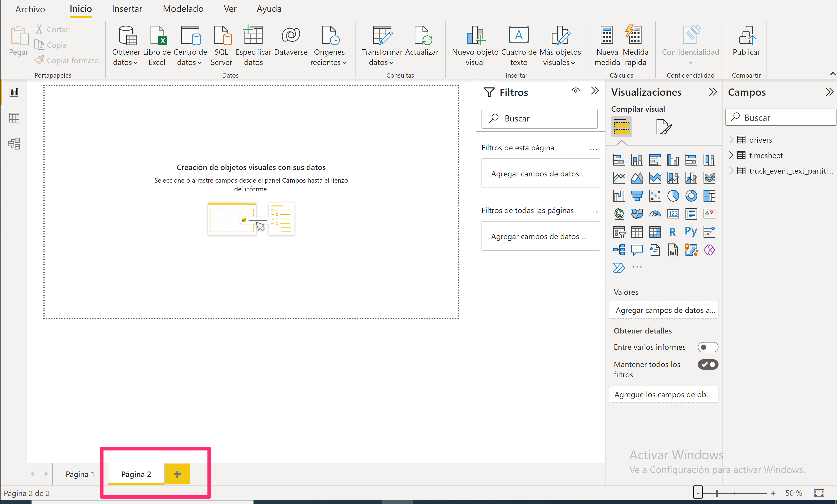Viewport: 837px width, 504px height.
Task: Select gauge visualization
Action: click(x=655, y=214)
